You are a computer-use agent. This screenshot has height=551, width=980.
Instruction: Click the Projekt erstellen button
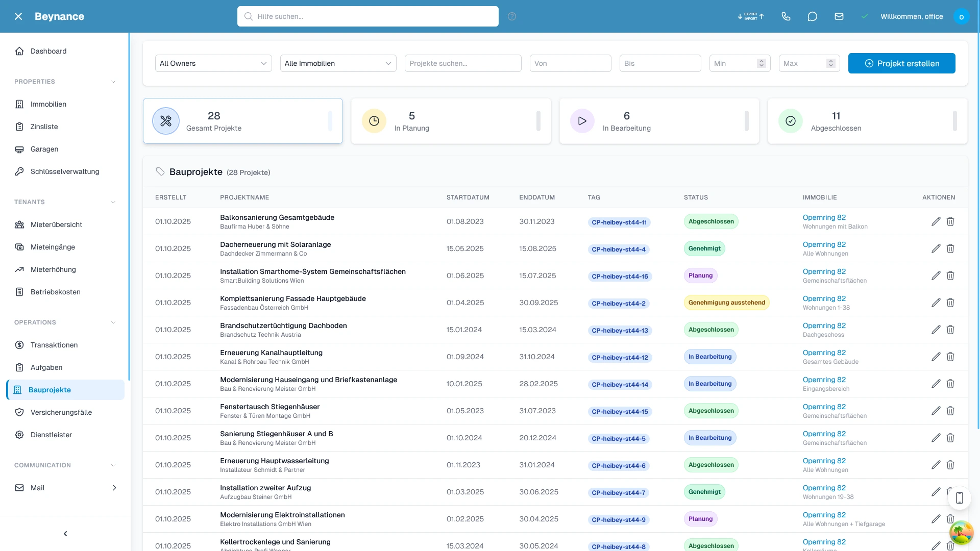click(x=901, y=63)
